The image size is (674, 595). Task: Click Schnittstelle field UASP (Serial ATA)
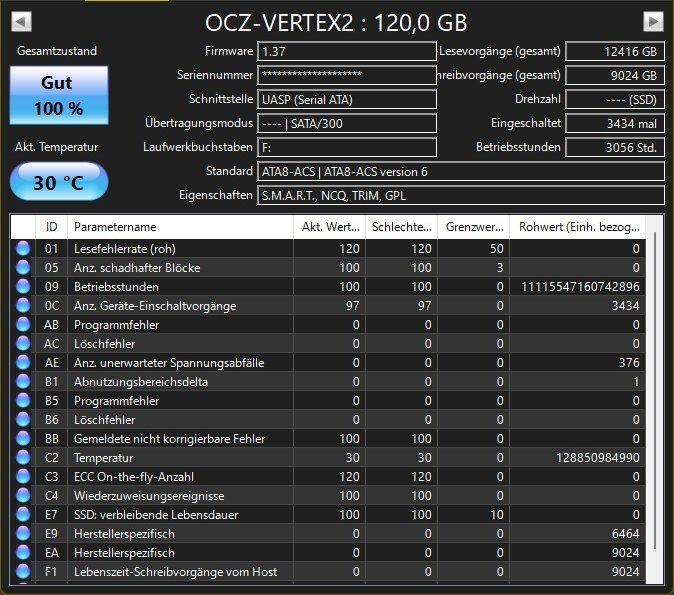347,99
